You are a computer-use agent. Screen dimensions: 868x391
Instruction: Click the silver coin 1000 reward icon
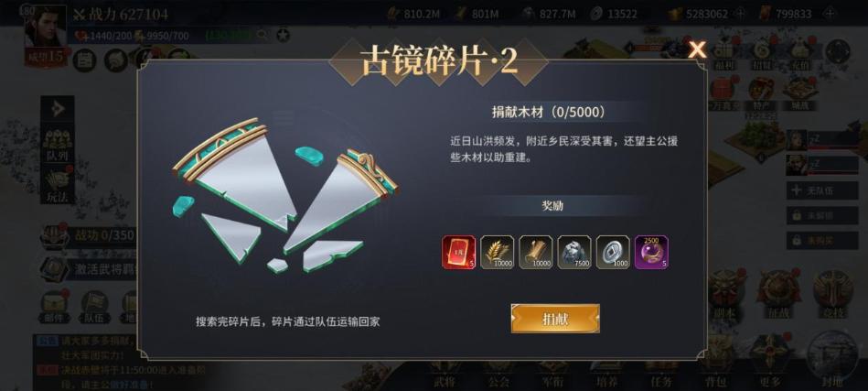pyautogui.click(x=613, y=253)
